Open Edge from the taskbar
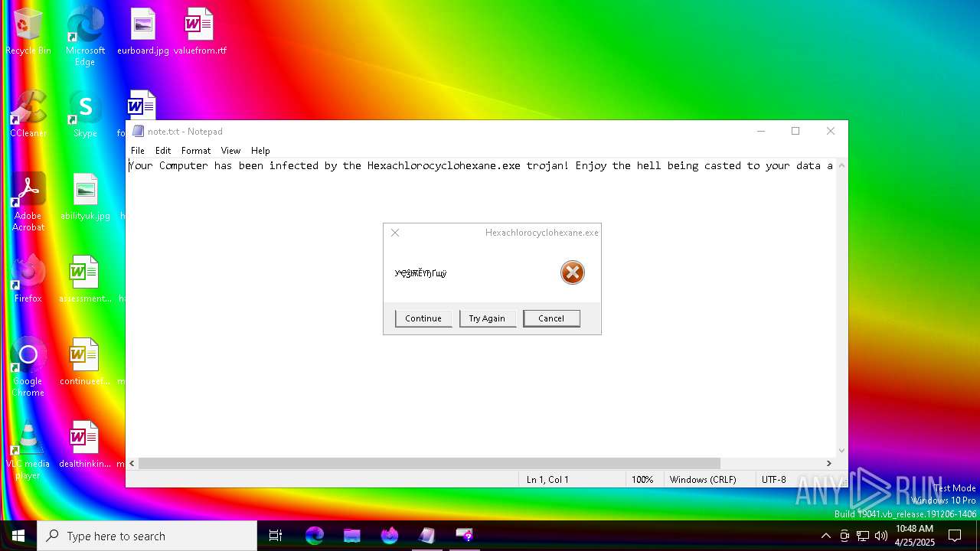Image resolution: width=980 pixels, height=551 pixels. pos(315,536)
